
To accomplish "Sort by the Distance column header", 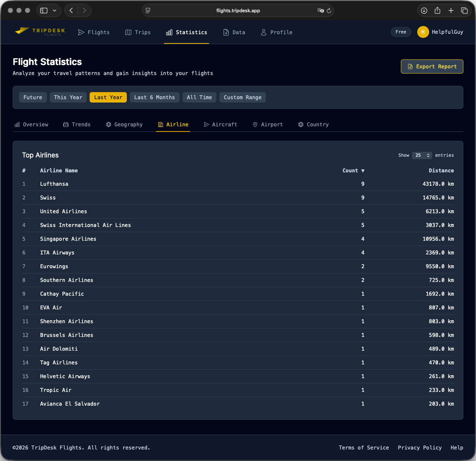I will tap(441, 171).
